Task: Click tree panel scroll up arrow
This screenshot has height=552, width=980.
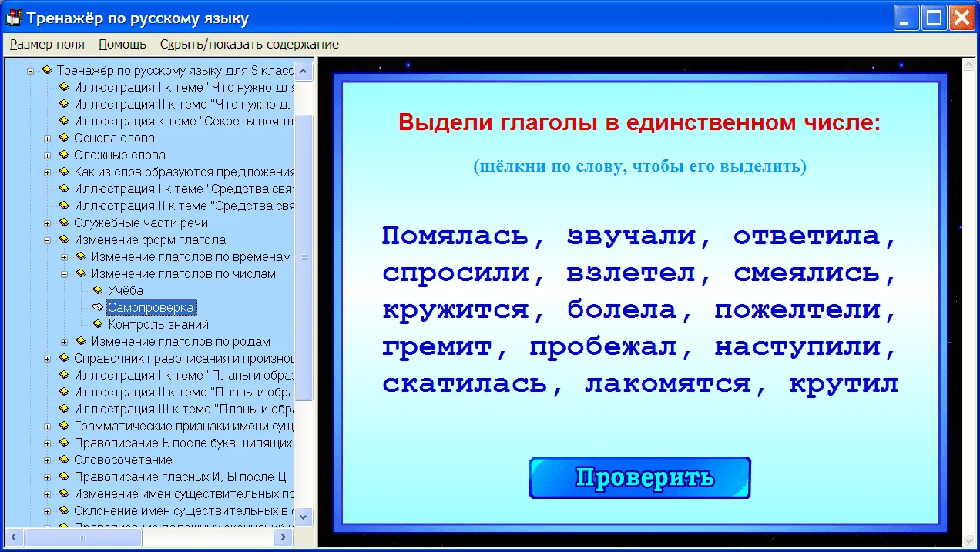Action: coord(304,72)
